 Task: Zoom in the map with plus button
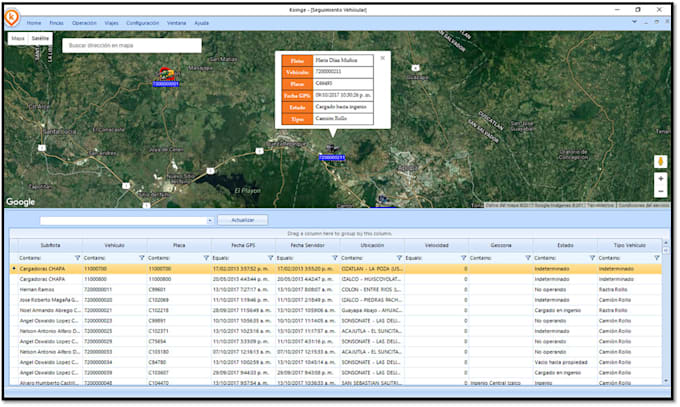660,179
